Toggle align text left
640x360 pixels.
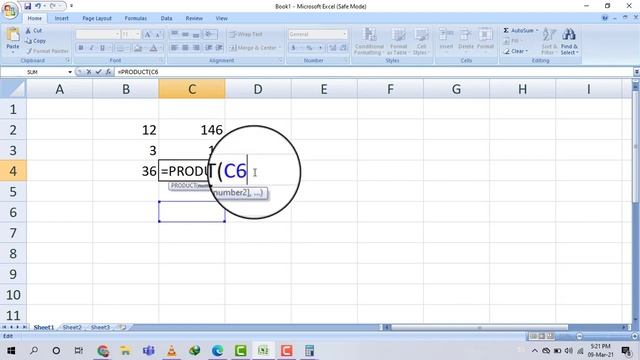click(x=174, y=48)
